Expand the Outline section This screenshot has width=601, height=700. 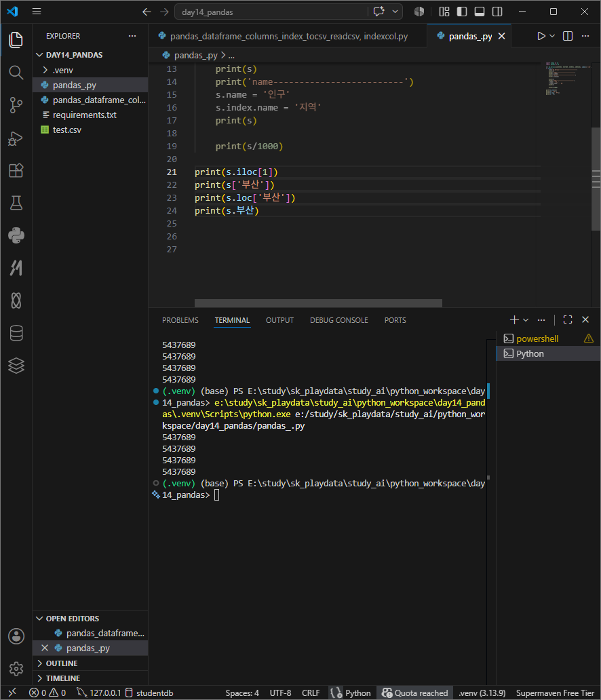pos(90,663)
